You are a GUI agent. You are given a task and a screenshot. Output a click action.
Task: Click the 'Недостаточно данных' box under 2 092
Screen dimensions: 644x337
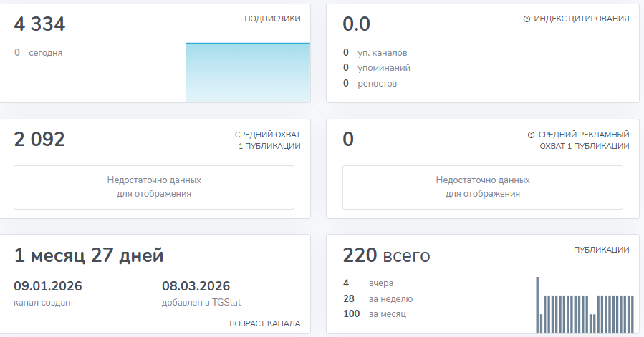pyautogui.click(x=154, y=187)
